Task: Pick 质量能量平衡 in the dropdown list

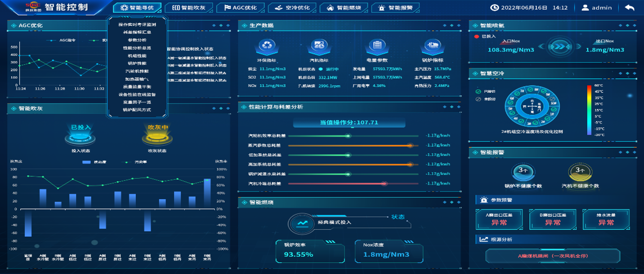Action: click(137, 86)
